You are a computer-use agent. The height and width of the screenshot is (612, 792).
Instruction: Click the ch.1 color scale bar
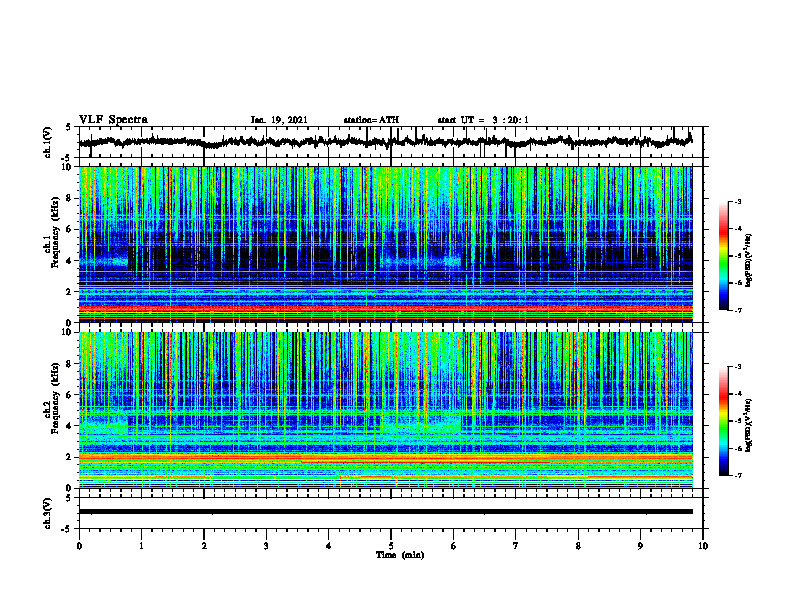(x=723, y=256)
